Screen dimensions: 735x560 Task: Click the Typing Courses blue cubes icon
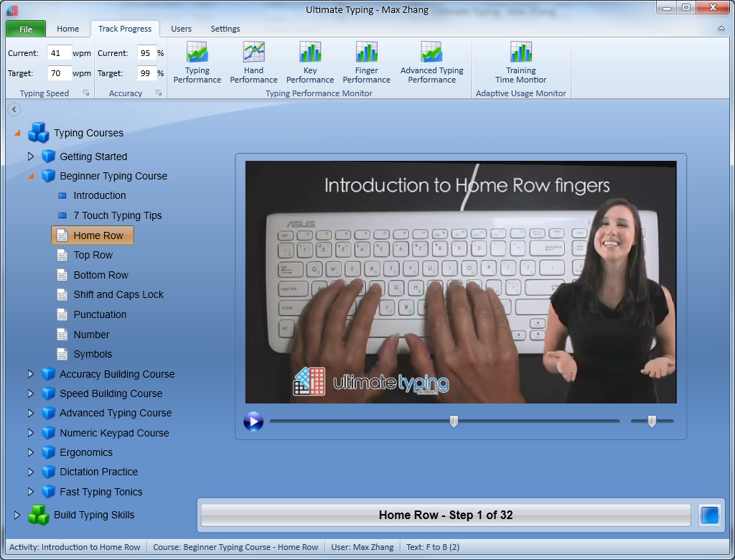39,133
